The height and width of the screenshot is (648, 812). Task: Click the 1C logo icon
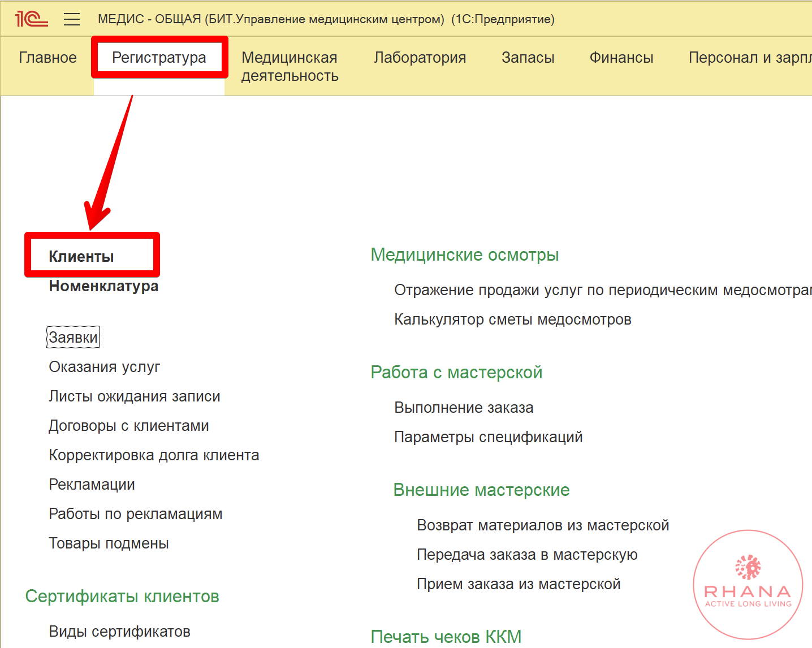(x=31, y=19)
